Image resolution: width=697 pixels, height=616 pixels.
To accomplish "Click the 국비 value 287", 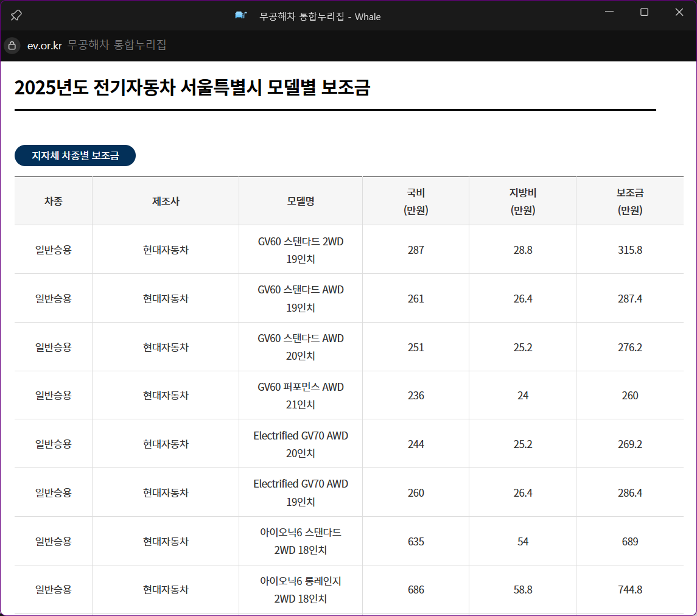I will (x=416, y=250).
